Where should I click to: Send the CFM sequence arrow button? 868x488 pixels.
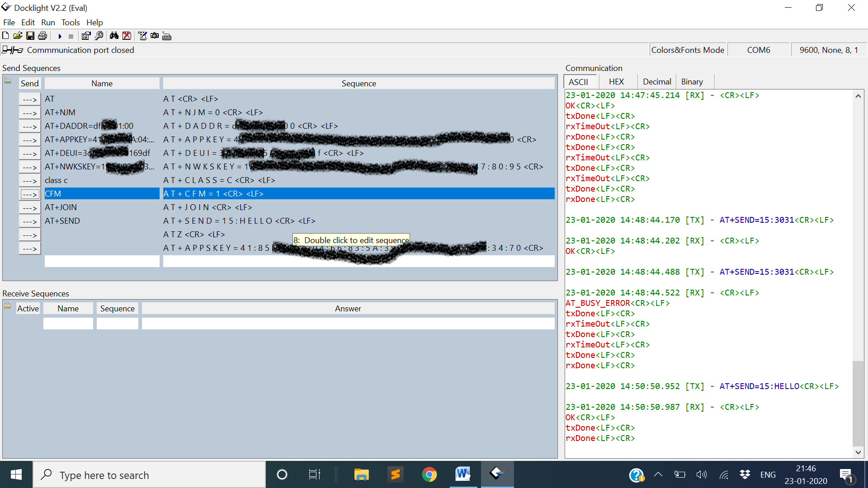(30, 194)
